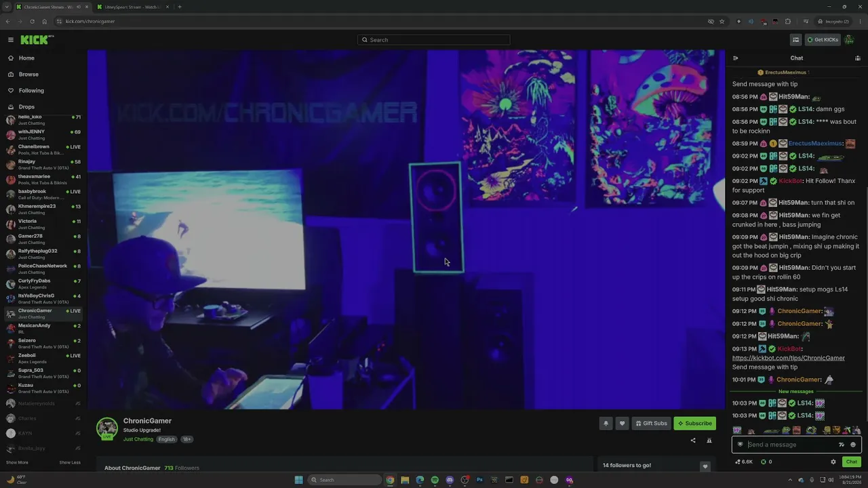Click the report icon beside the share icon

point(709,441)
